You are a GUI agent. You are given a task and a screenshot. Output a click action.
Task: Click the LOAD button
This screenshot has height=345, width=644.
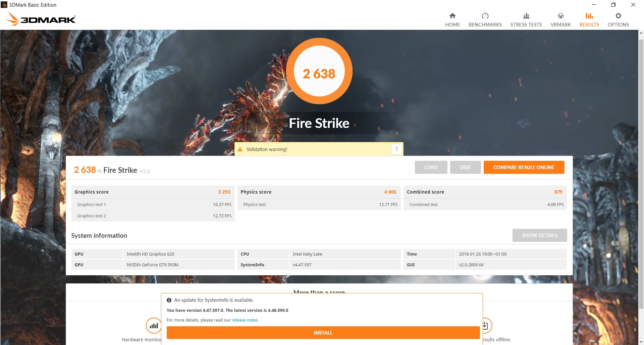tap(431, 167)
